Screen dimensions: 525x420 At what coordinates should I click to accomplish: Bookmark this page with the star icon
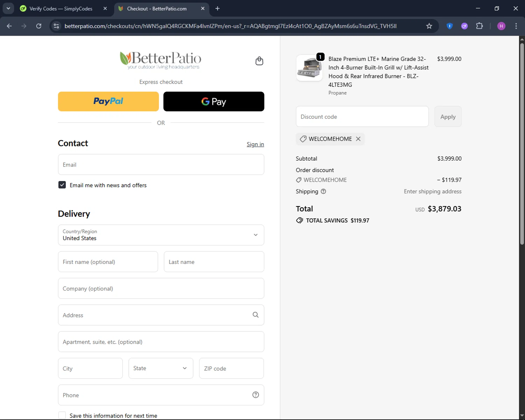tap(429, 26)
